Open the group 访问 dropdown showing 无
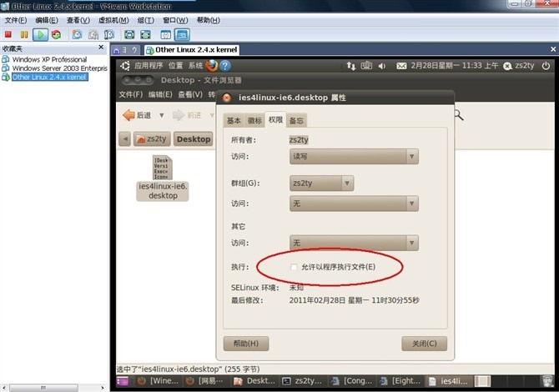Viewport: 559px width, 392px height. tap(354, 204)
